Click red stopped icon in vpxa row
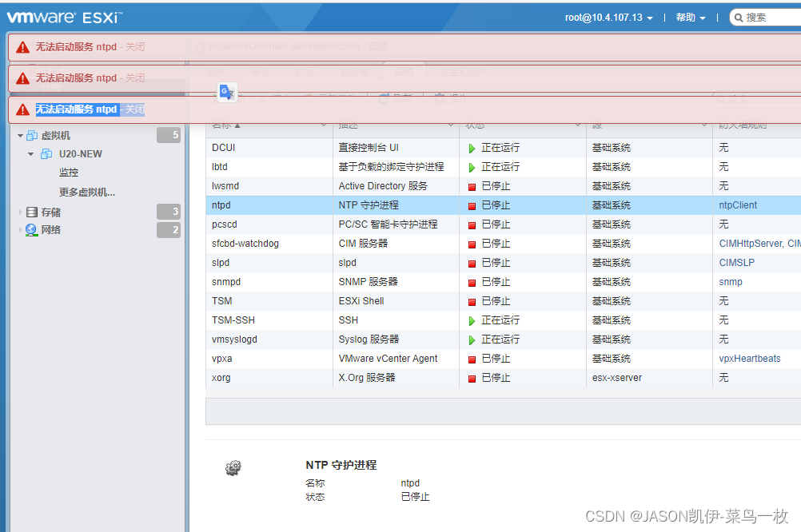Screen dimensions: 801x532 pos(472,359)
